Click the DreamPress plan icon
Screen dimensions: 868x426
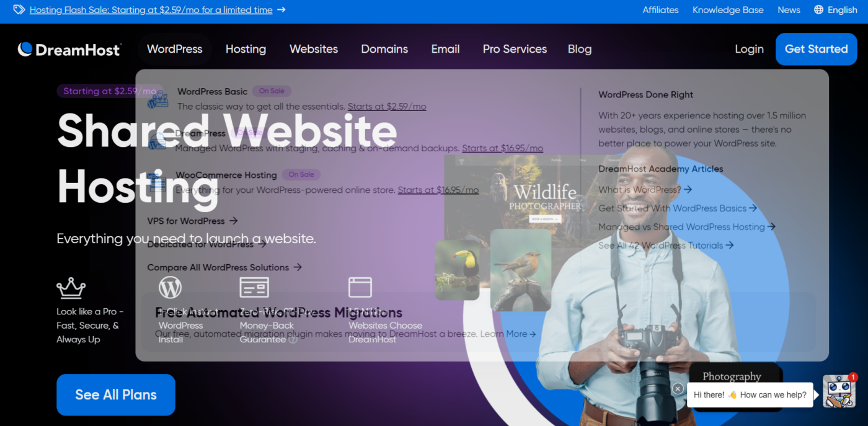pos(157,141)
